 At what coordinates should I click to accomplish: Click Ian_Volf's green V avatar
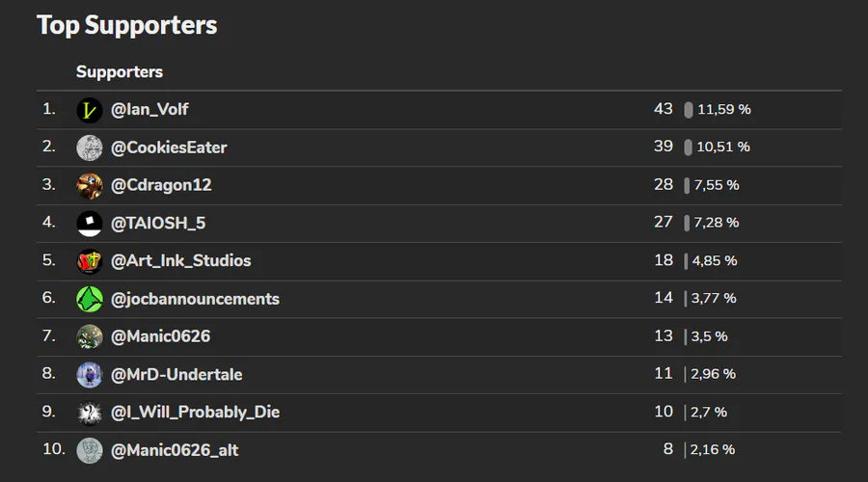point(89,110)
